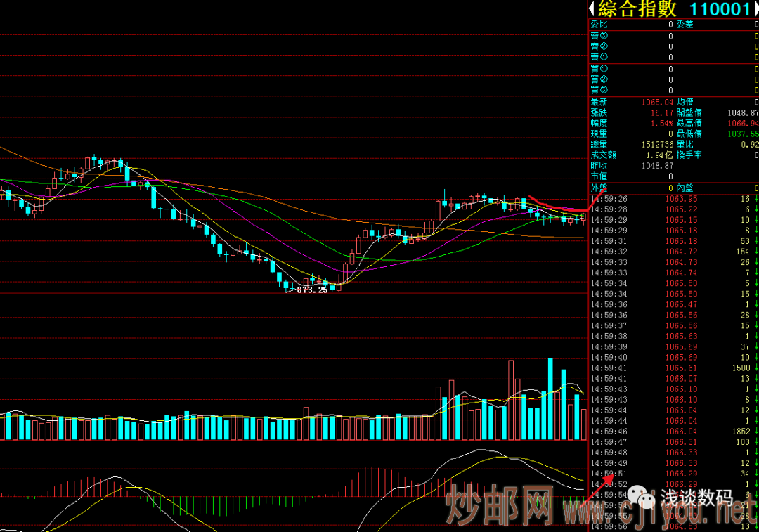Click the 最低價 value 1037.55
The width and height of the screenshot is (759, 532).
pyautogui.click(x=744, y=134)
